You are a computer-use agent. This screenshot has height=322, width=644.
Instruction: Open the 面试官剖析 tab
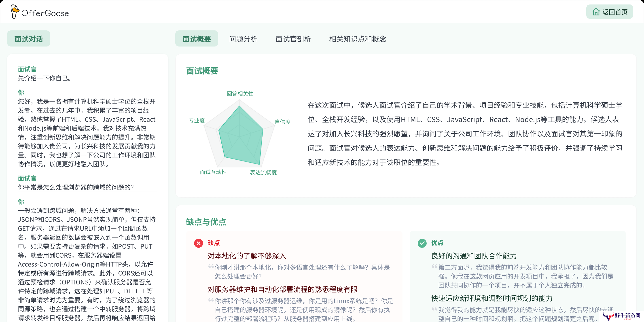click(x=293, y=39)
